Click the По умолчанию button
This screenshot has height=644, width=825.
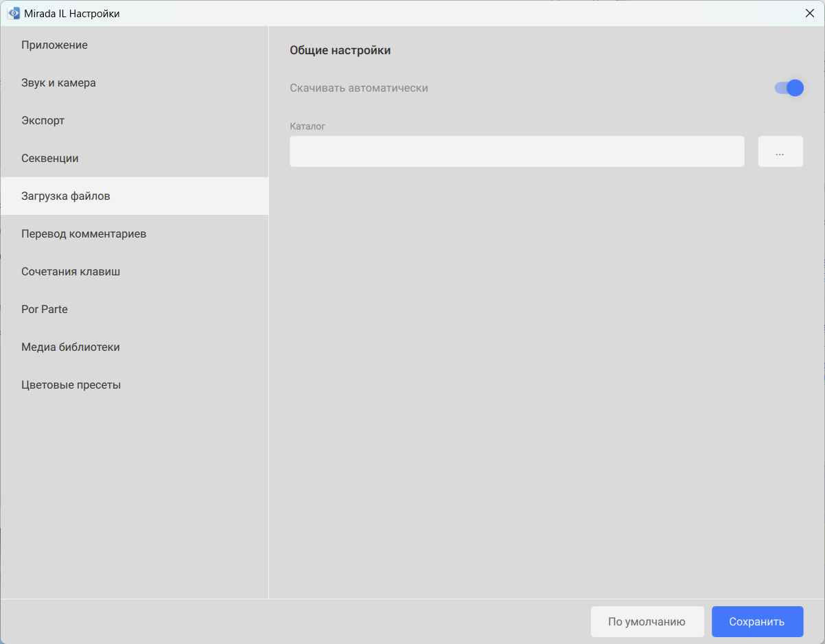point(647,621)
